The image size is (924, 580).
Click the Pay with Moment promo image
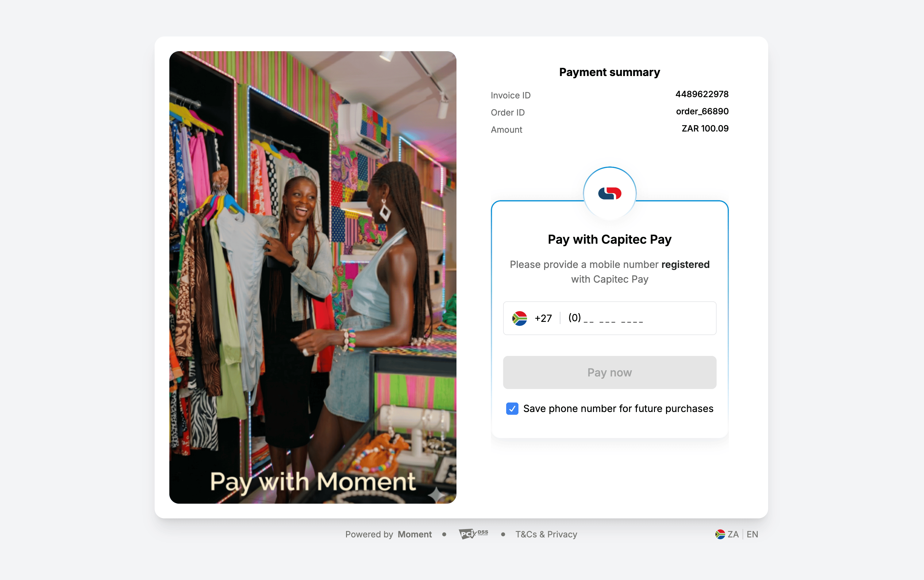click(x=313, y=277)
